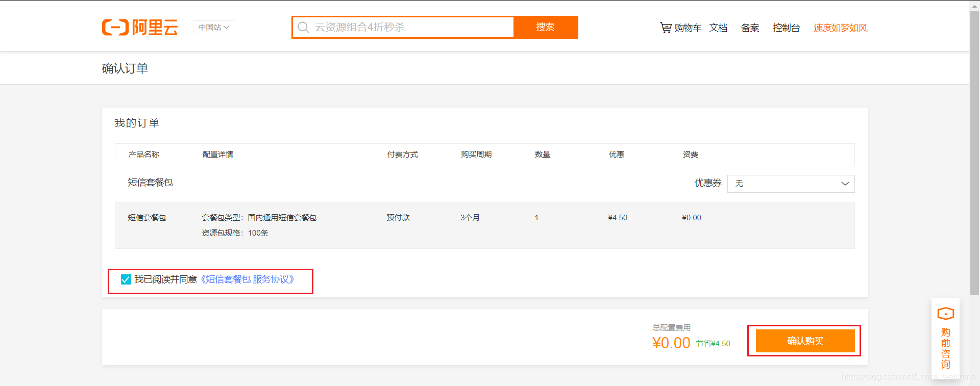Click the 确认购买 button
Image resolution: width=980 pixels, height=386 pixels.
805,341
